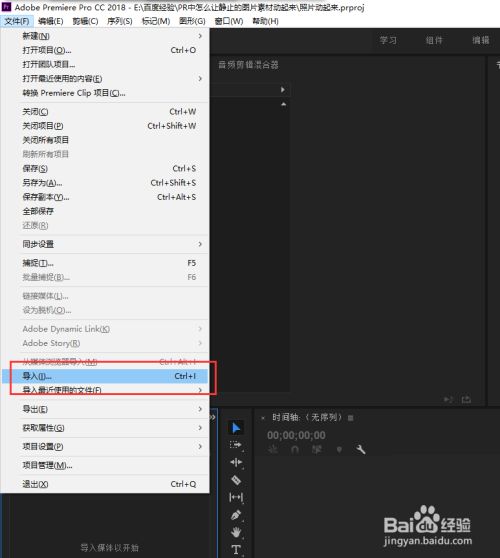This screenshot has width=500, height=558.
Task: Close the 时间轴 timeline panel tab
Action: tap(263, 418)
